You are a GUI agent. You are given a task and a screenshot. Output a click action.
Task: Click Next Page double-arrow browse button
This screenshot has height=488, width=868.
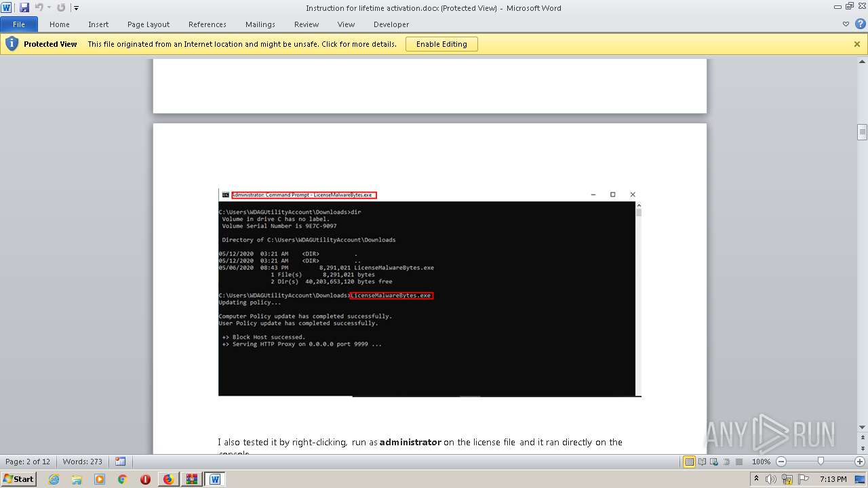pos(862,449)
